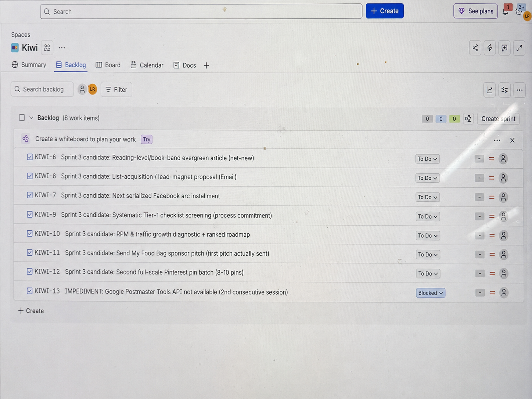Enter full screen with the expand icon
The image size is (532, 399).
point(519,48)
